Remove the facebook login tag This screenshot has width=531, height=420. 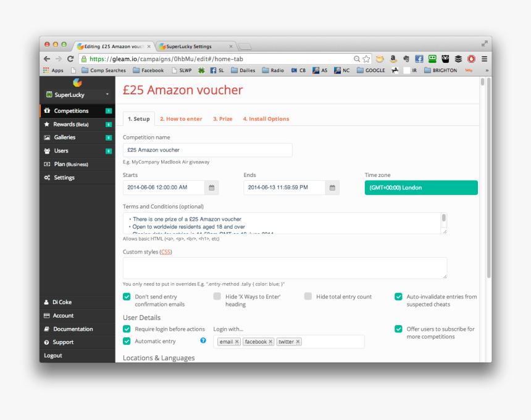(x=270, y=342)
